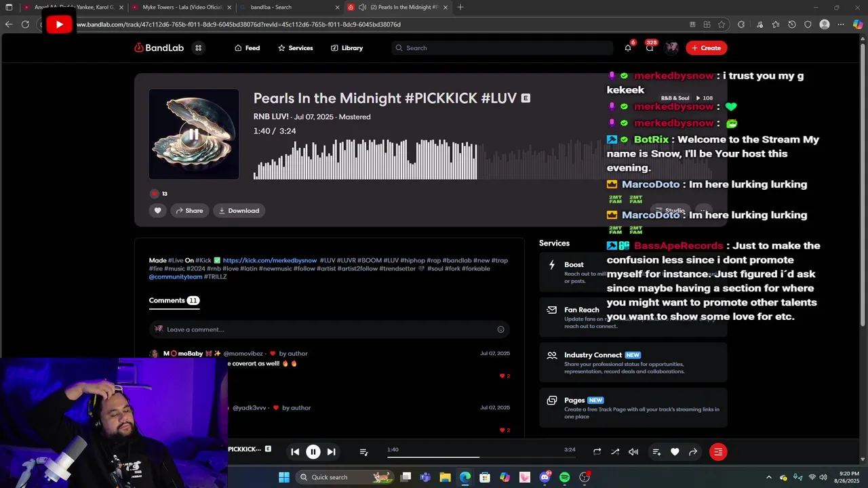Open the lyrics/playlist note icon in player
The width and height of the screenshot is (868, 488).
(x=363, y=452)
